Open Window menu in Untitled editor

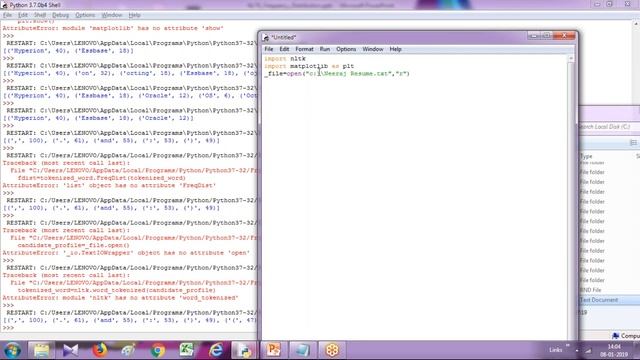pyautogui.click(x=373, y=49)
